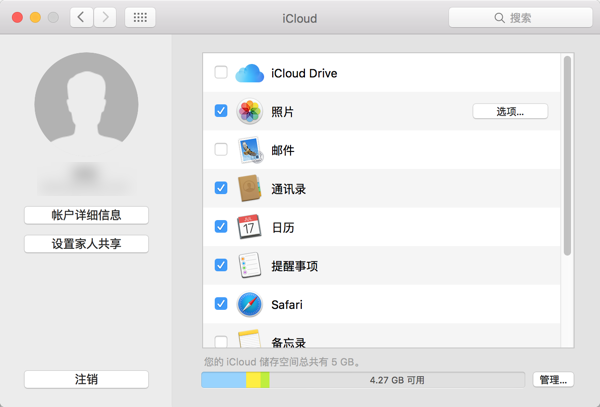This screenshot has height=407, width=600.
Task: Click the Reminders (提醒事项) list icon
Action: point(249,265)
